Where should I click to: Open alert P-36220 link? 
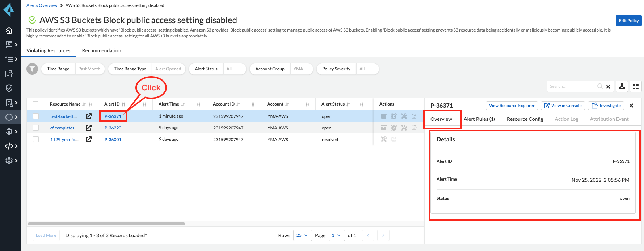point(113,128)
